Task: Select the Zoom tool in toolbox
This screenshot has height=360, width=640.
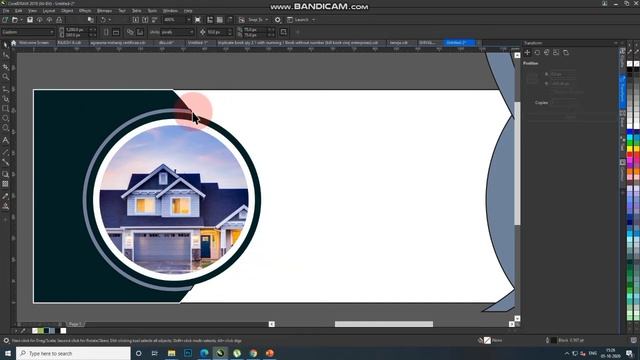Action: tap(5, 76)
